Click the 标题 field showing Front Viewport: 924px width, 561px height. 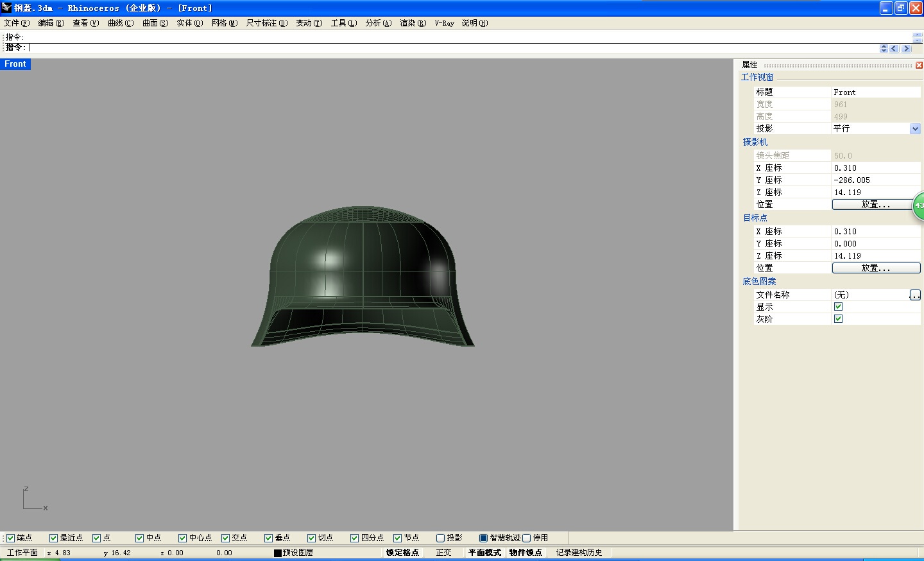click(x=876, y=92)
